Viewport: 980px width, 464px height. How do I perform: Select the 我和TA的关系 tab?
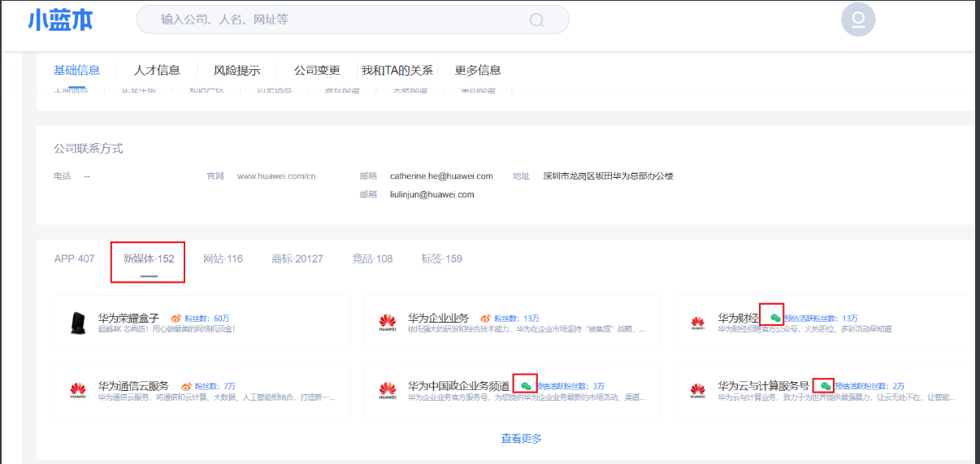[397, 71]
